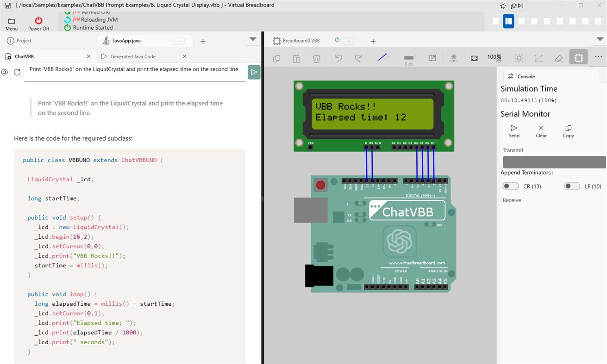Image resolution: width=607 pixels, height=364 pixels.
Task: Enable the CR (13) append terminator
Action: (x=510, y=185)
